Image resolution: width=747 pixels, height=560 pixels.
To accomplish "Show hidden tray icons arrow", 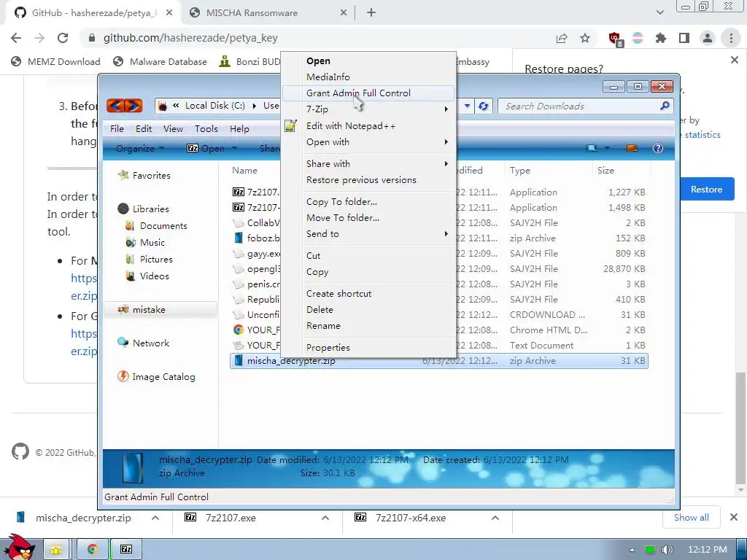I will (x=632, y=550).
